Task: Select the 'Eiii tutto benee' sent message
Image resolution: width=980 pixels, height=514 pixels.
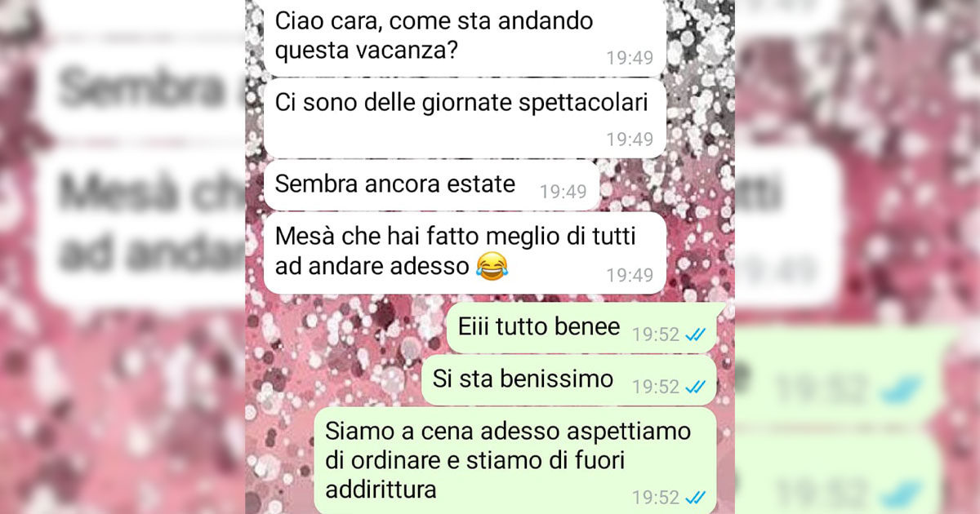Action: (581, 328)
